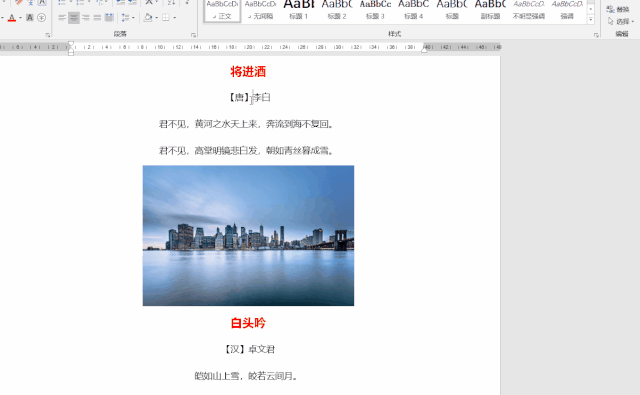This screenshot has height=395, width=640.
Task: Open paragraph dialog launcher
Action: tap(193, 36)
